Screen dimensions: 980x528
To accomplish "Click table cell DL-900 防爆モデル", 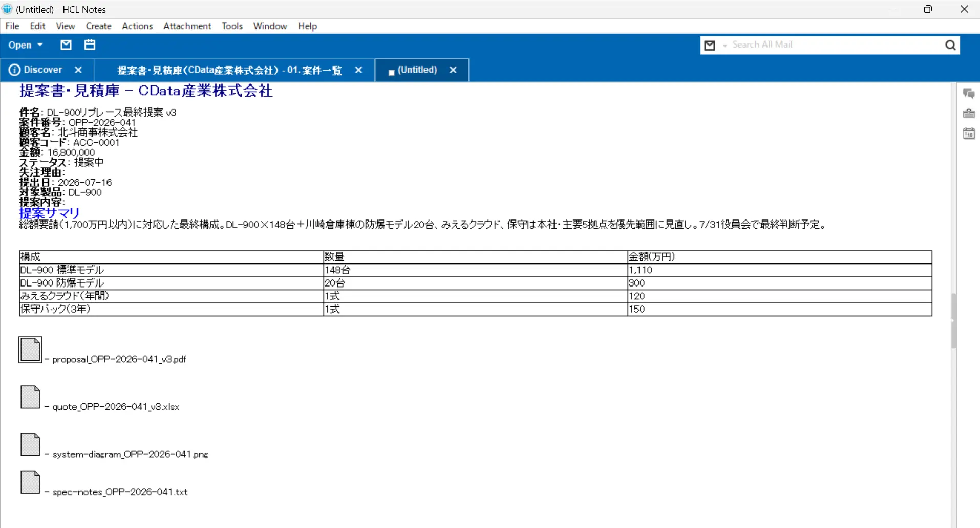I will point(171,283).
